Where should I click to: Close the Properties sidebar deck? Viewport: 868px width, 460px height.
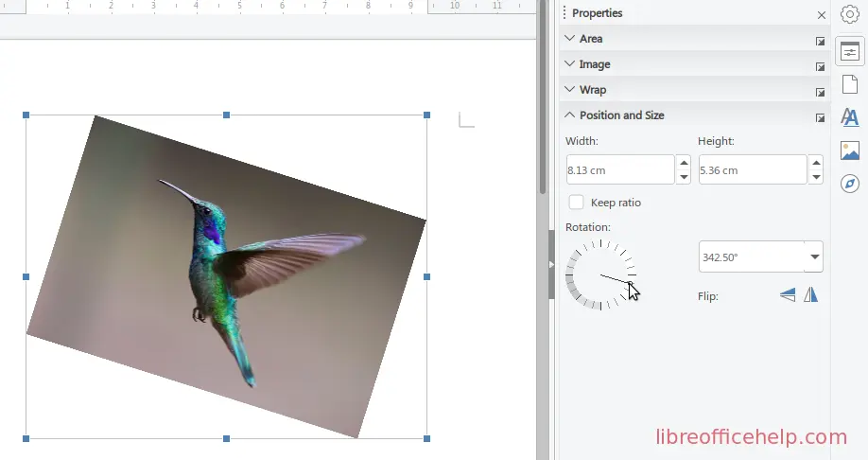[x=821, y=14]
